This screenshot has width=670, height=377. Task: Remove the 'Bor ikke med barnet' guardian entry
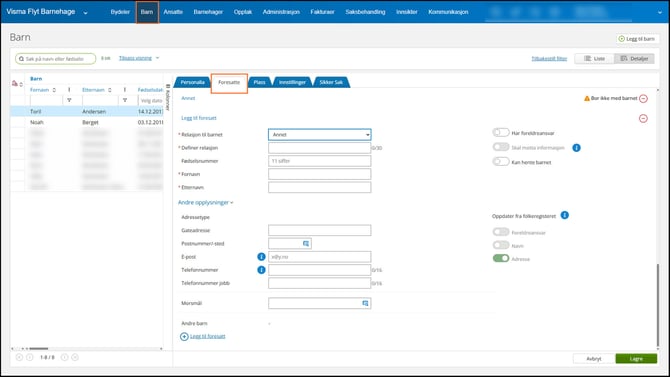644,99
